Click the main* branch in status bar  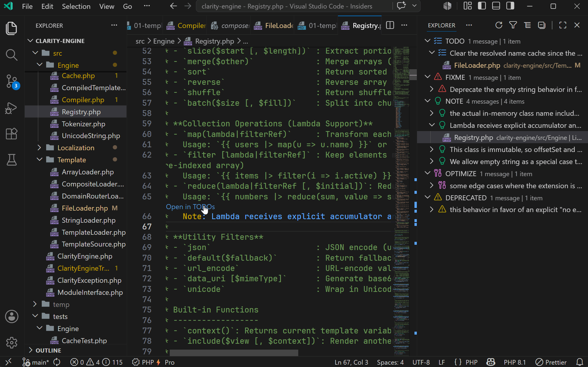click(36, 362)
